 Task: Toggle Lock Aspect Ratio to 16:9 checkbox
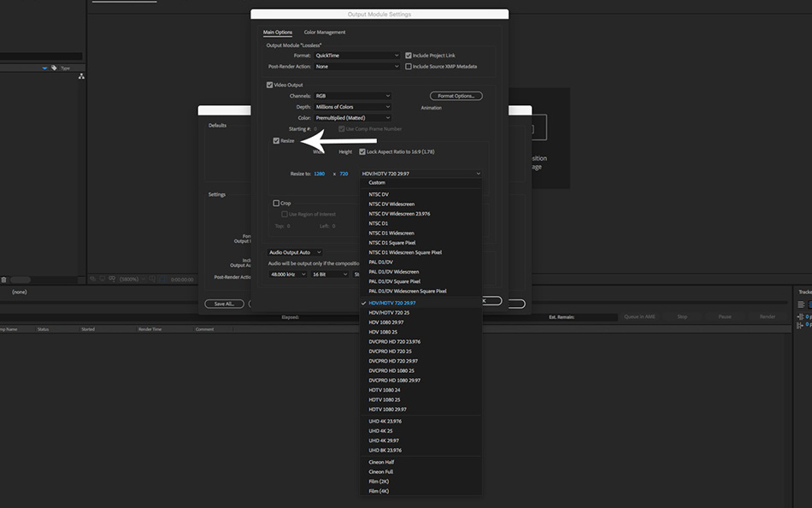click(362, 151)
